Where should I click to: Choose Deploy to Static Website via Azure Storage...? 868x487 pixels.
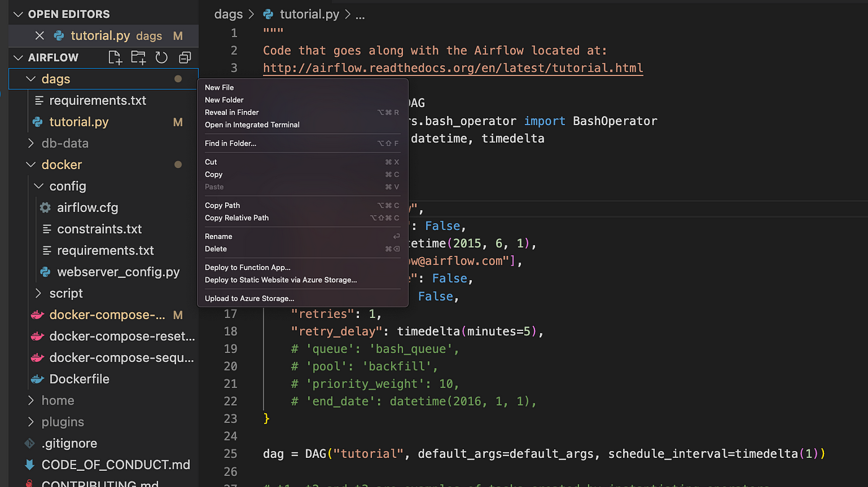303,279
